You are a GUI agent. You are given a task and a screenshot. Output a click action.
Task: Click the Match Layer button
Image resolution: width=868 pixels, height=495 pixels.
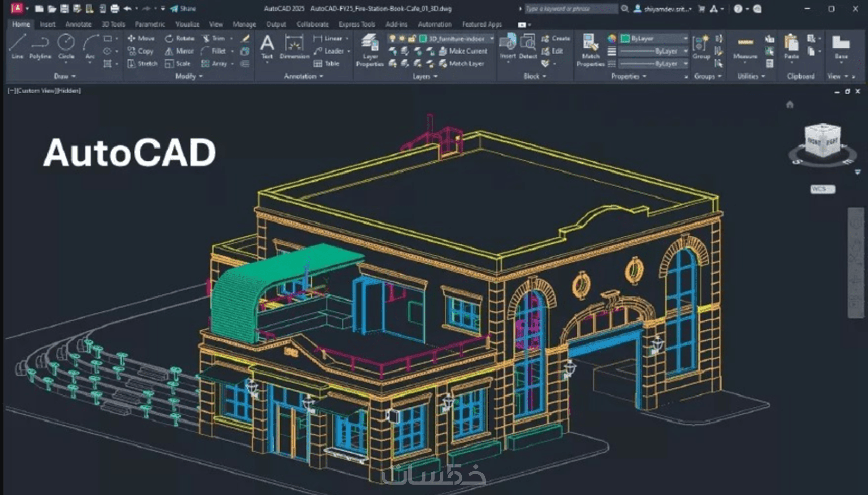point(462,64)
